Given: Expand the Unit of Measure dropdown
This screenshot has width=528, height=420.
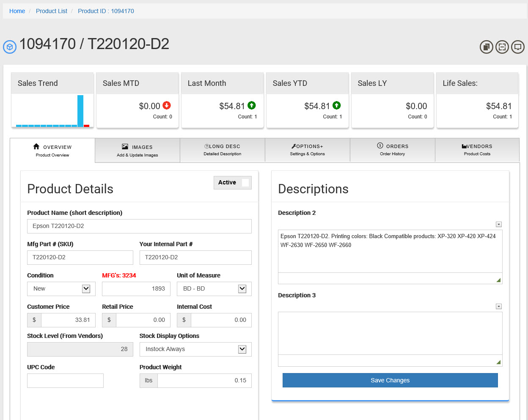Looking at the screenshot, I should pyautogui.click(x=242, y=288).
